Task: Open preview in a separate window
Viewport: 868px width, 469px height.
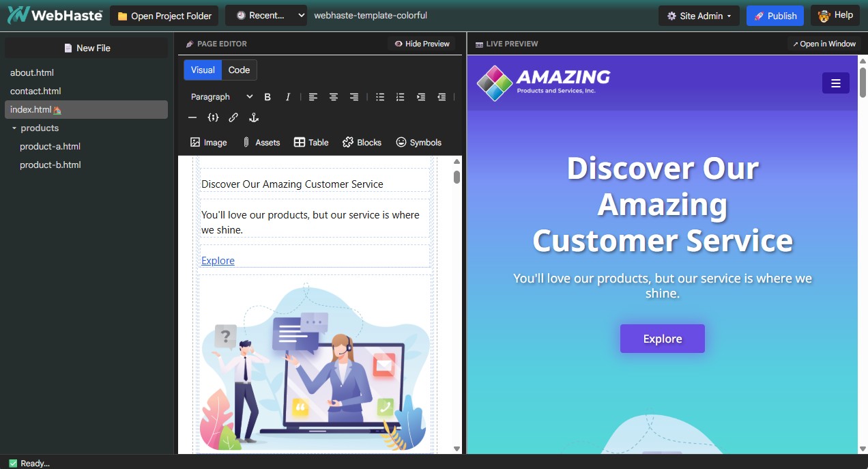Action: (824, 44)
